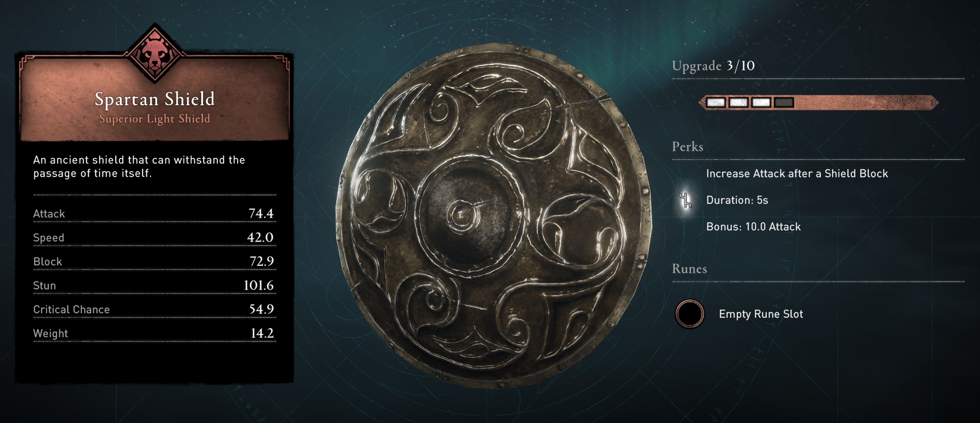The image size is (980, 423).
Task: Click the arrow tip of the upgrade bar
Action: pyautogui.click(x=934, y=102)
